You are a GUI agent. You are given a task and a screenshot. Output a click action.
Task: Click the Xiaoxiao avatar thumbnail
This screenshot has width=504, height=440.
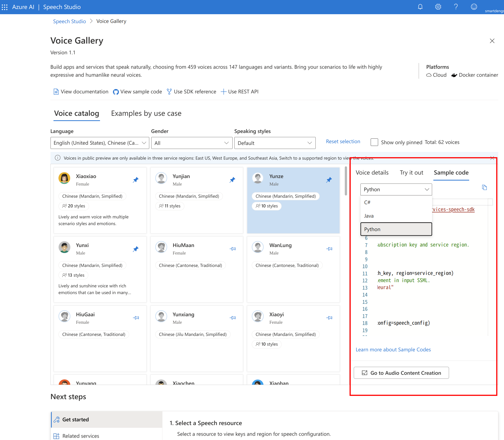point(64,178)
